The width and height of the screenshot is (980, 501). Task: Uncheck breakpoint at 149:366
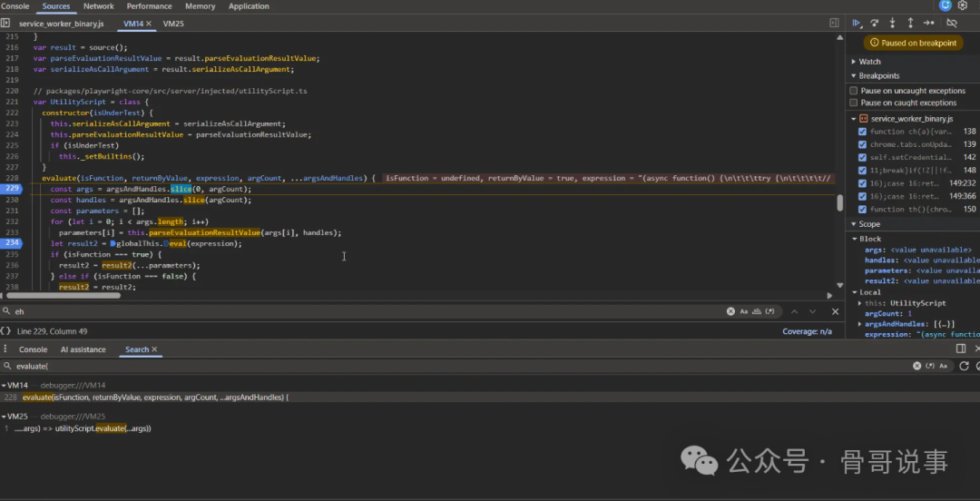pyautogui.click(x=863, y=196)
